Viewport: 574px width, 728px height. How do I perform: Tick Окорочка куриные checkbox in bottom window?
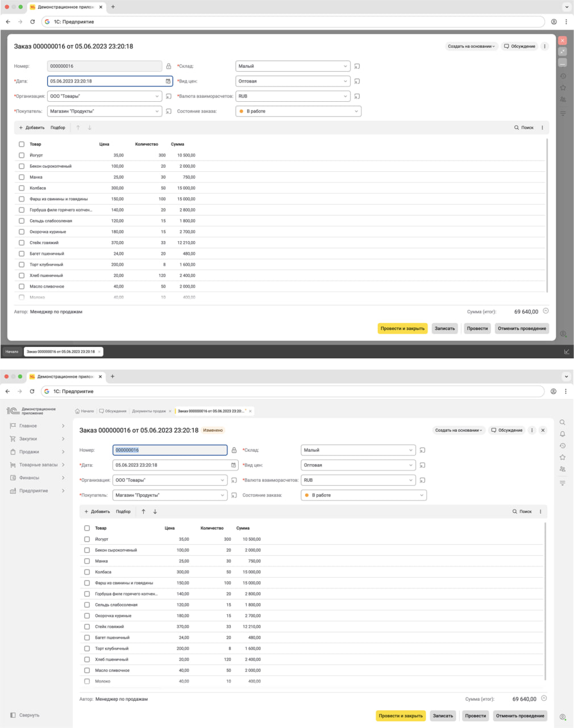pos(87,615)
